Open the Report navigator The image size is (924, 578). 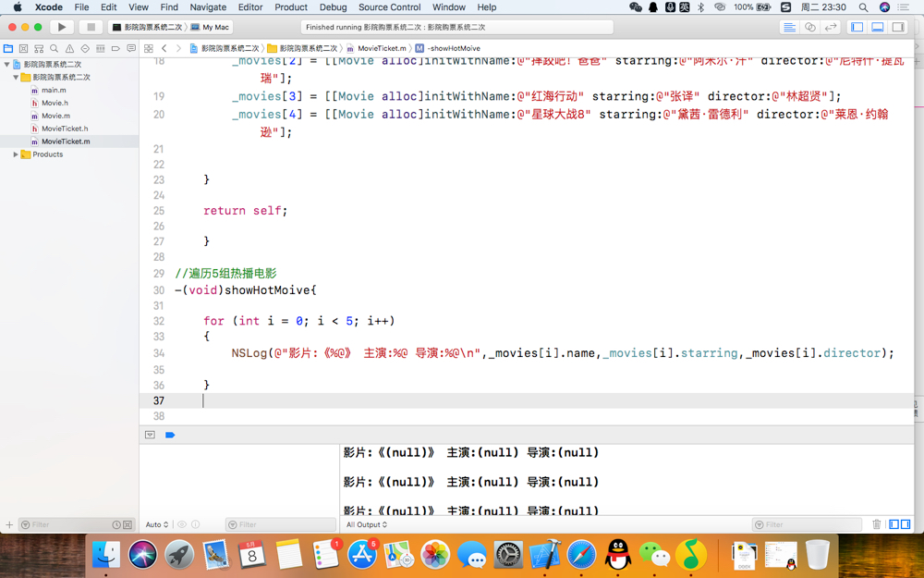click(131, 48)
